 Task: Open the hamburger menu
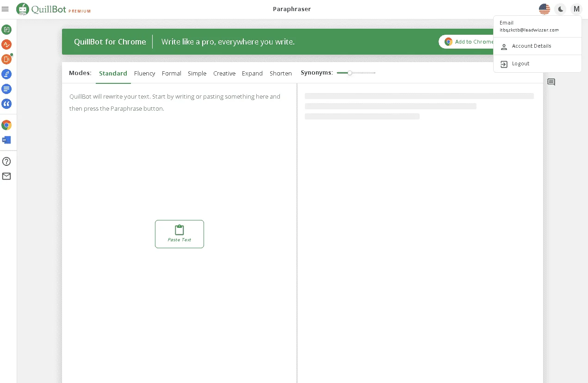point(6,9)
